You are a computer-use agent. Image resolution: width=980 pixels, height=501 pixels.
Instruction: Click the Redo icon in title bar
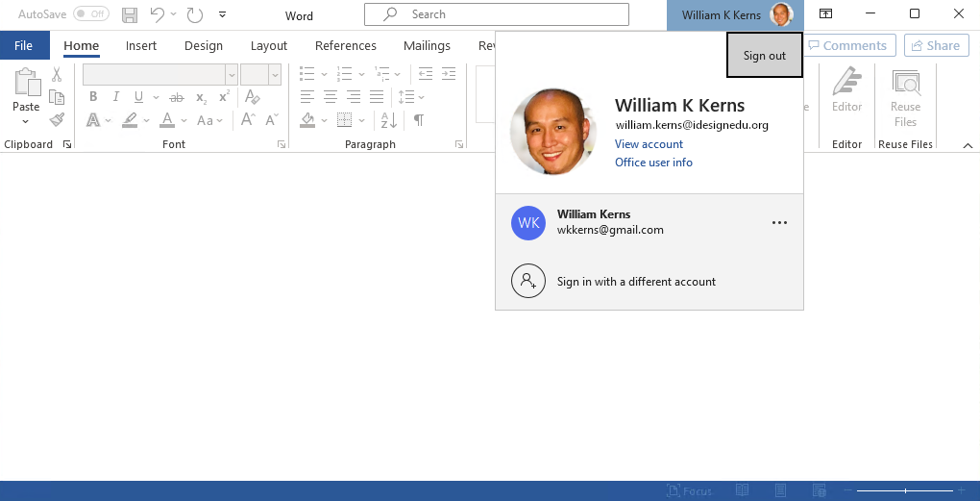point(195,14)
